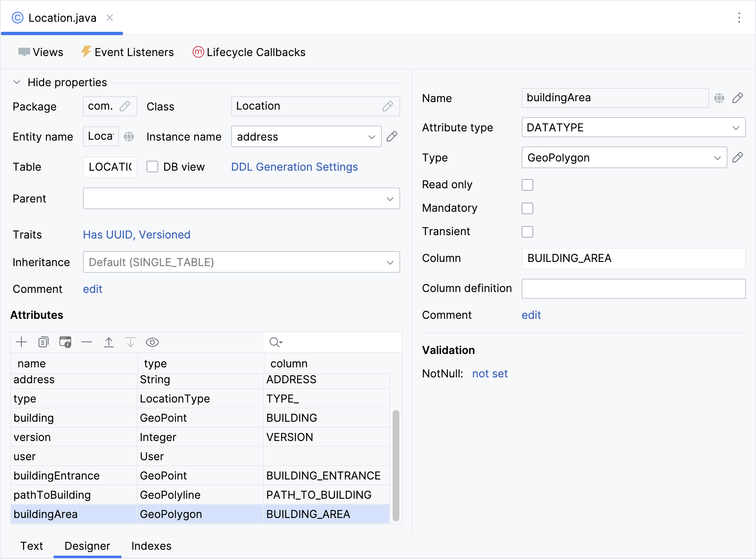Open DDL Generation Settings link
The height and width of the screenshot is (559, 756).
coord(294,167)
